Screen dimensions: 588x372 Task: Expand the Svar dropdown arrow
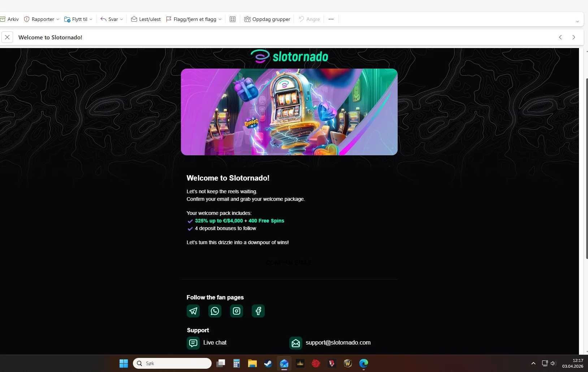click(x=121, y=20)
